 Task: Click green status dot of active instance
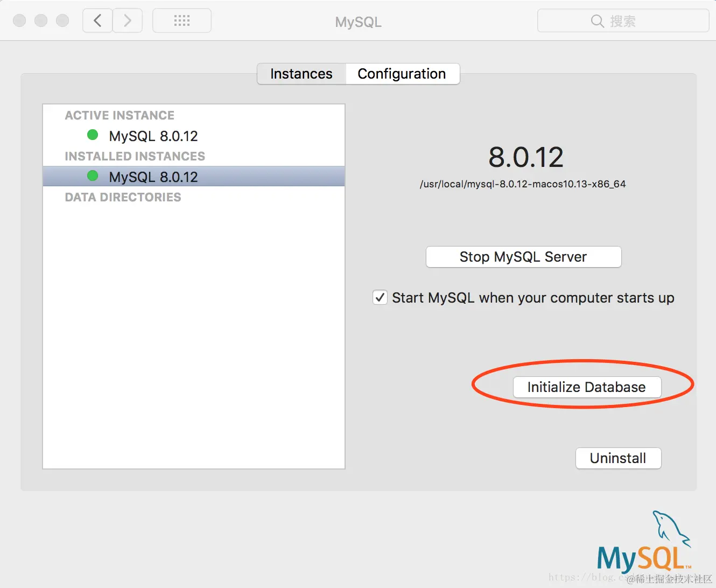(93, 135)
